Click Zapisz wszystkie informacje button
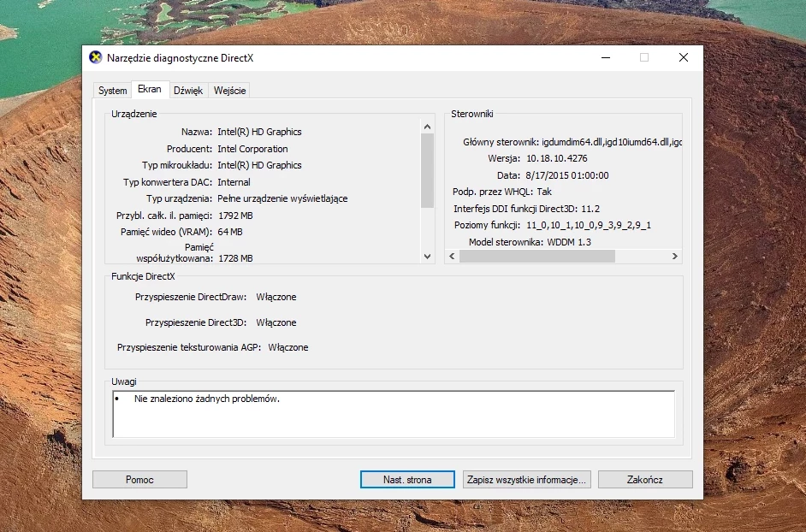806x532 pixels. point(527,480)
